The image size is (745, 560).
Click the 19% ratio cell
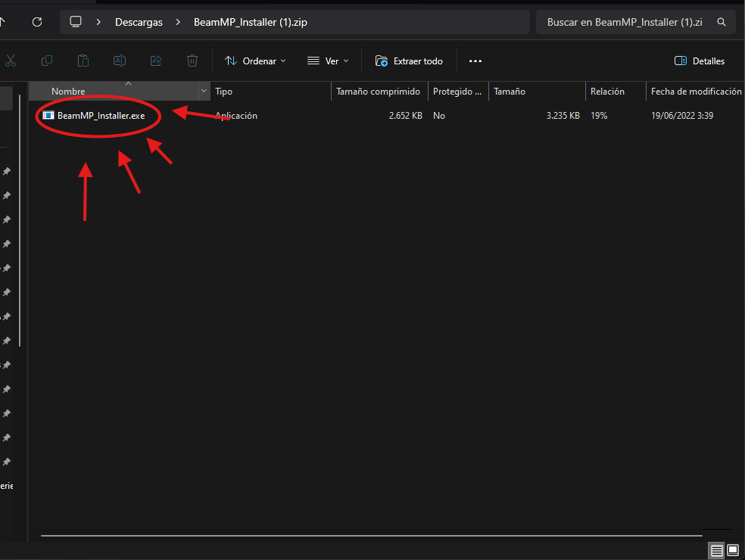599,116
